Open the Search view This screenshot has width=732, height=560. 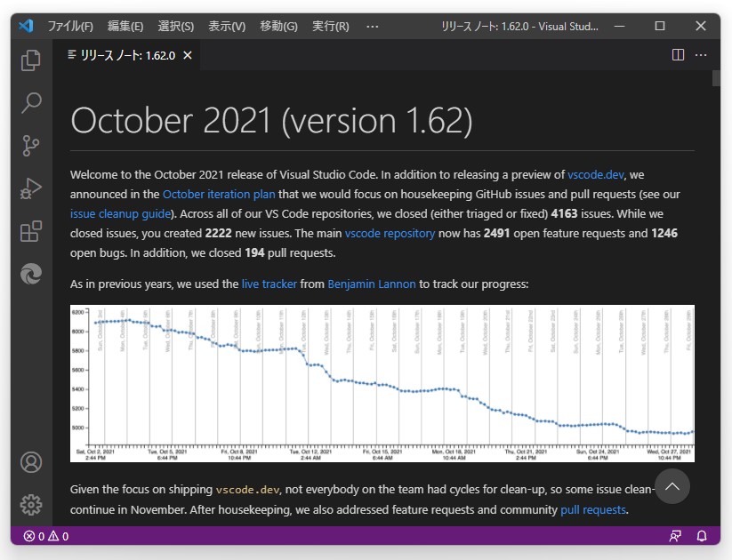[x=31, y=102]
